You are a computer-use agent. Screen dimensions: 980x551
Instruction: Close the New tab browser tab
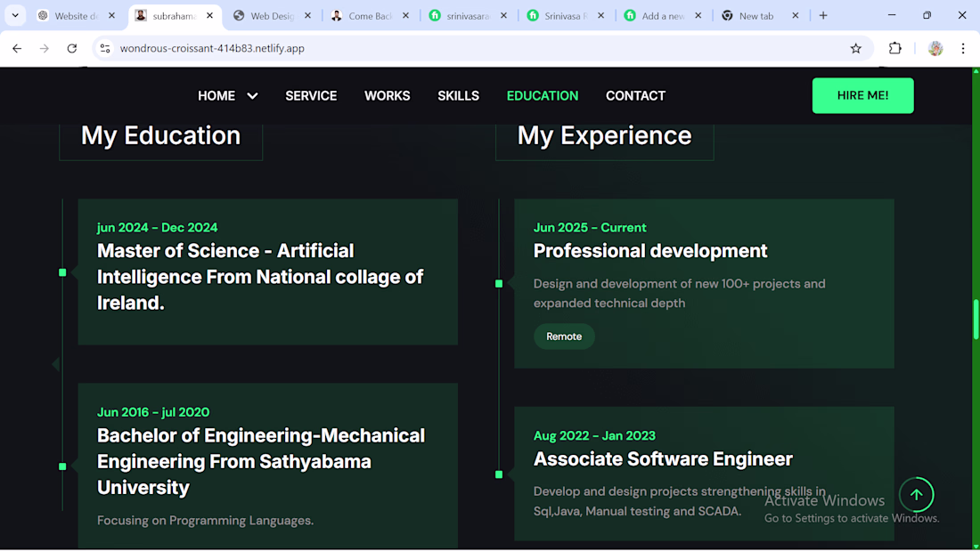[796, 15]
